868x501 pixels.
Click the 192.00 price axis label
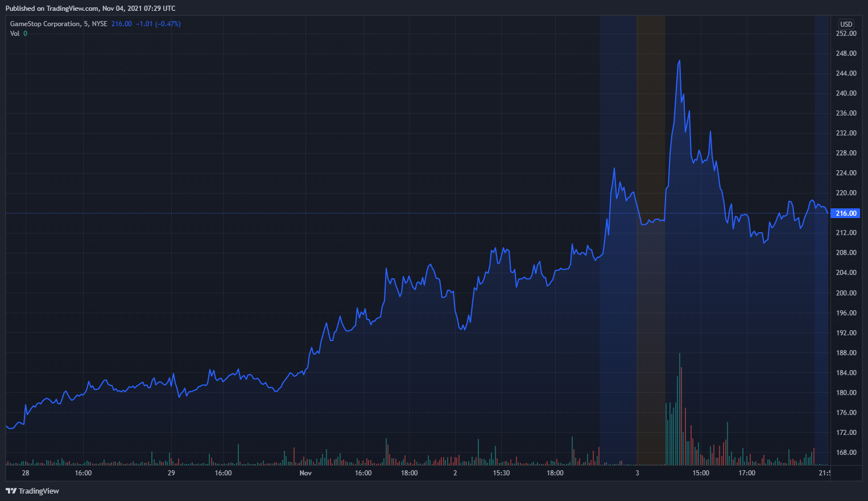[846, 333]
